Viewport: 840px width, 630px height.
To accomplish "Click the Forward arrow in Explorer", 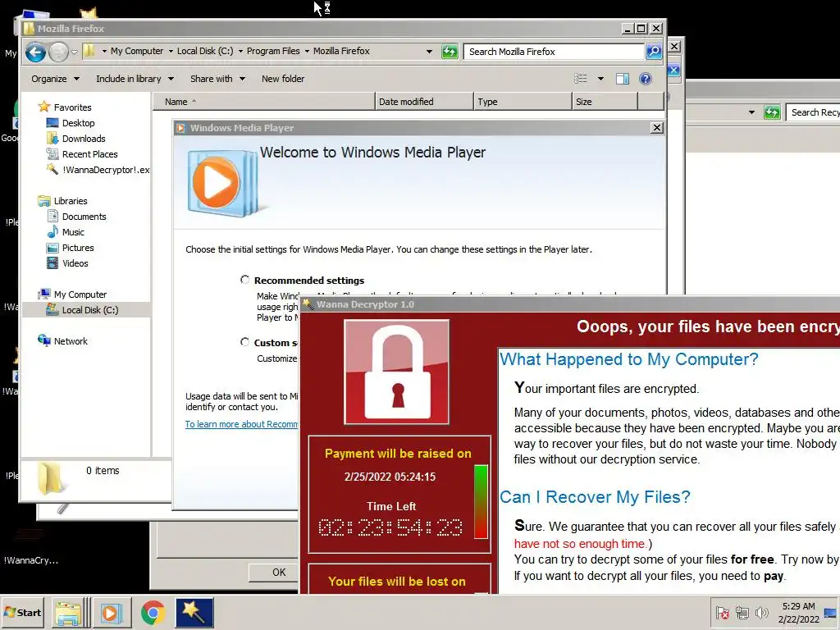I will point(58,52).
